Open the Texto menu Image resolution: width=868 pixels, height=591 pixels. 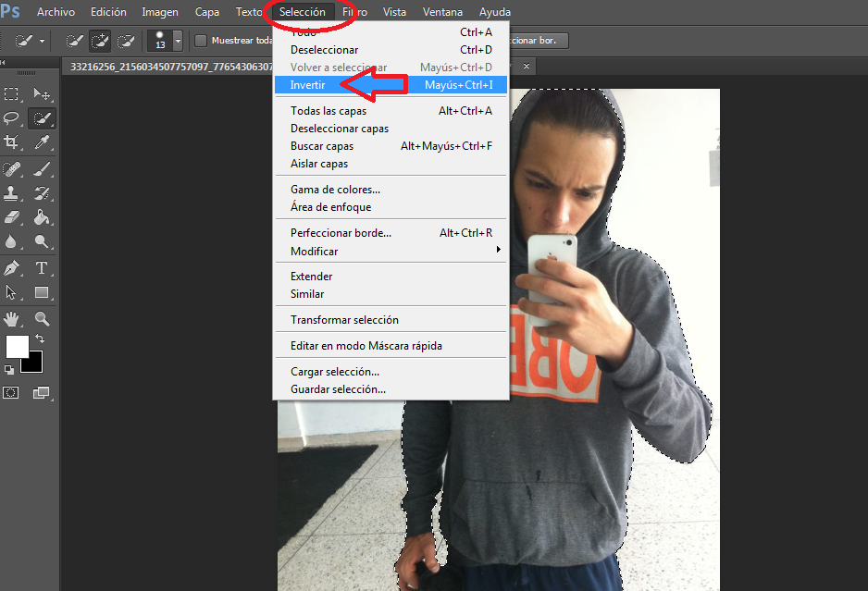pos(249,12)
